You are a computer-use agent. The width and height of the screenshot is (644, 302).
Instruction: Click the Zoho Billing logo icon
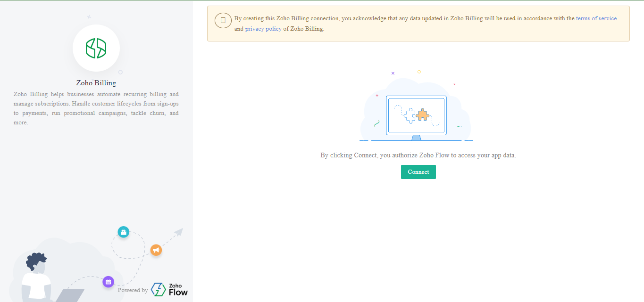(96, 48)
